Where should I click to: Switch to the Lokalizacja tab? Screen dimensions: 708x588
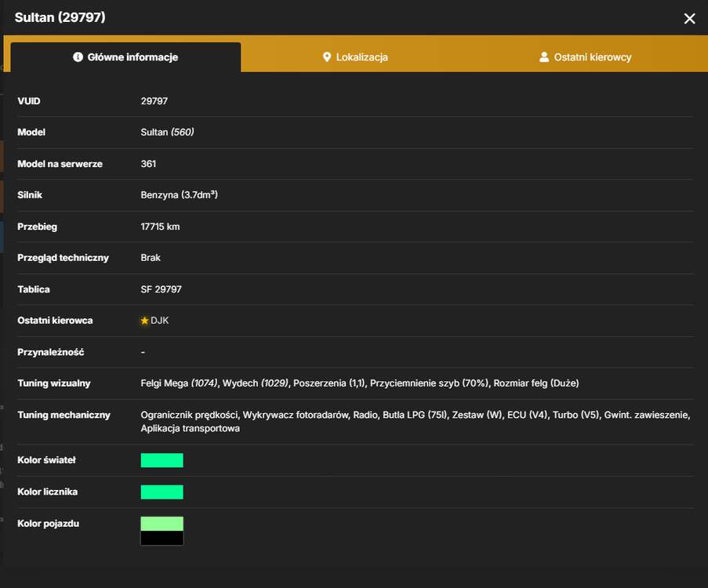tap(355, 57)
